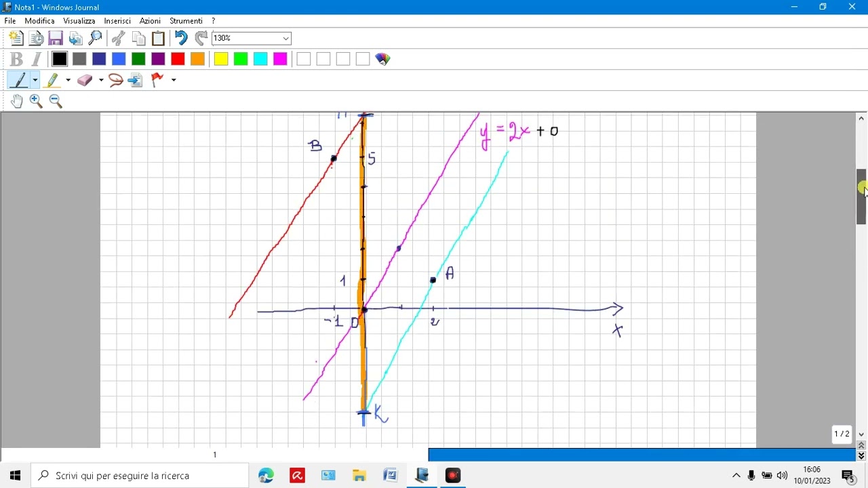Viewport: 868px width, 488px height.
Task: Zoom out with the minus magnifier
Action: click(56, 101)
